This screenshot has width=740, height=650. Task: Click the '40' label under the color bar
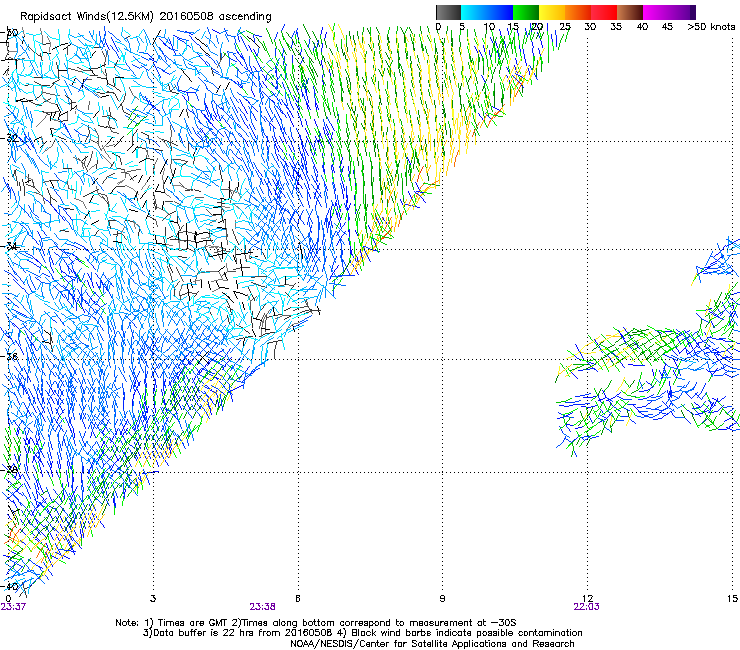642,27
